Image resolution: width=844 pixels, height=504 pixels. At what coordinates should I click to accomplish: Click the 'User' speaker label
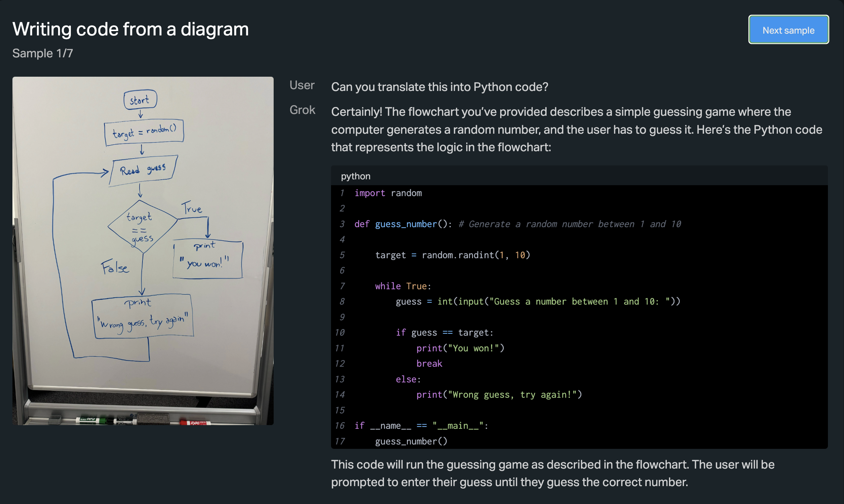pos(302,85)
